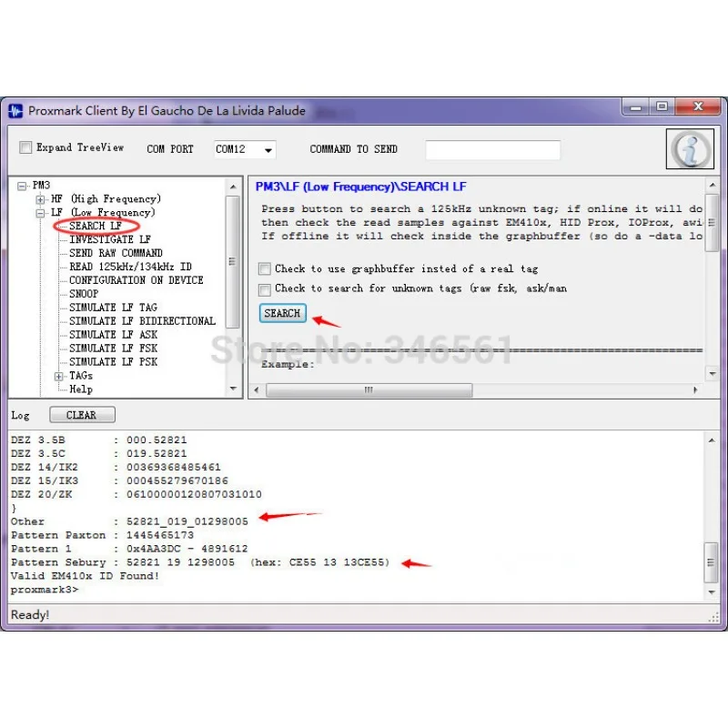Collapse the PM3 root tree node
The width and height of the screenshot is (728, 728).
(22, 186)
